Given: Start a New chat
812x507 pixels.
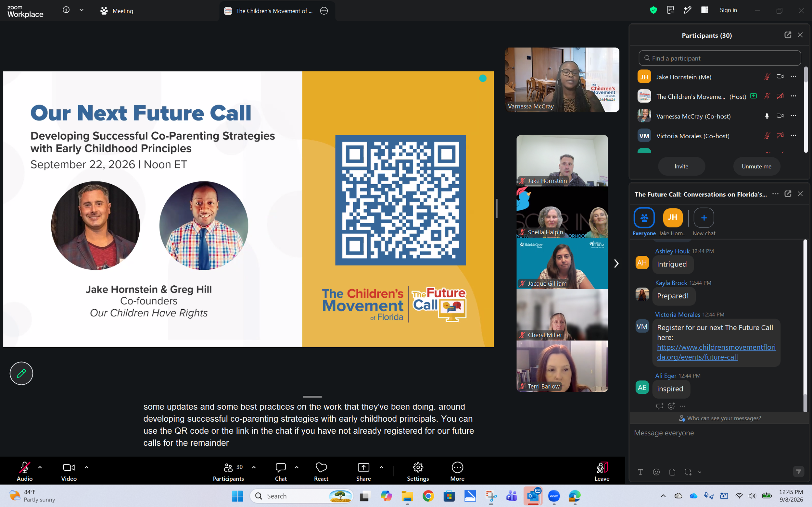Looking at the screenshot, I should click(x=704, y=222).
